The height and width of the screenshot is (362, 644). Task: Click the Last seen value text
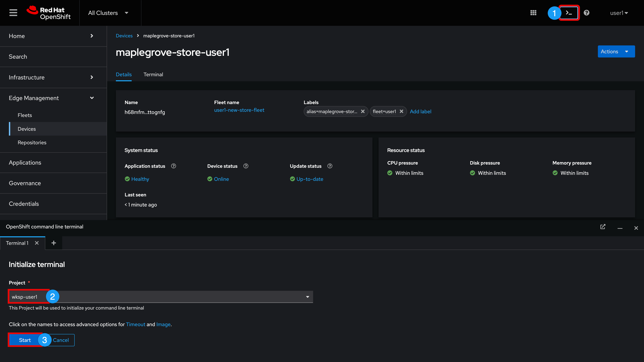click(x=141, y=205)
